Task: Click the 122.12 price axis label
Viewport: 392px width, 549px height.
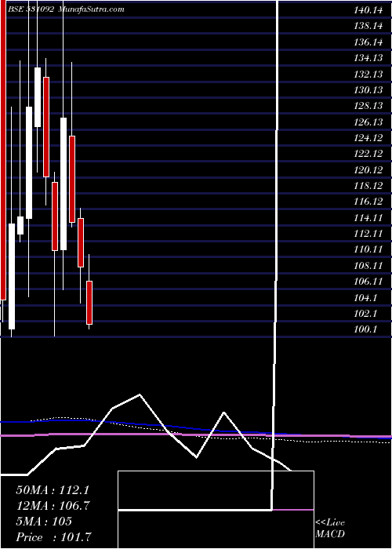Action: [x=368, y=155]
